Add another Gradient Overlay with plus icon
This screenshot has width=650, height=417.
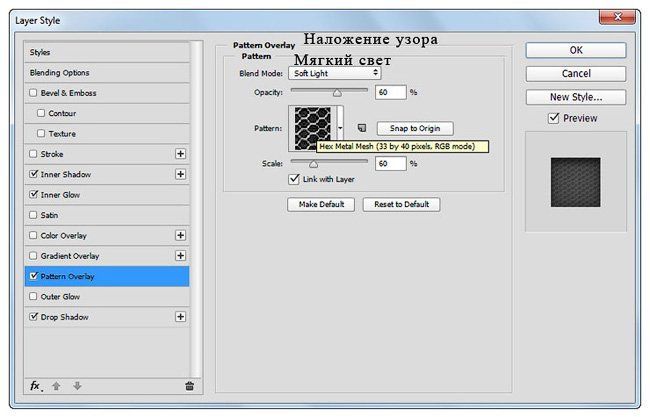(x=180, y=255)
